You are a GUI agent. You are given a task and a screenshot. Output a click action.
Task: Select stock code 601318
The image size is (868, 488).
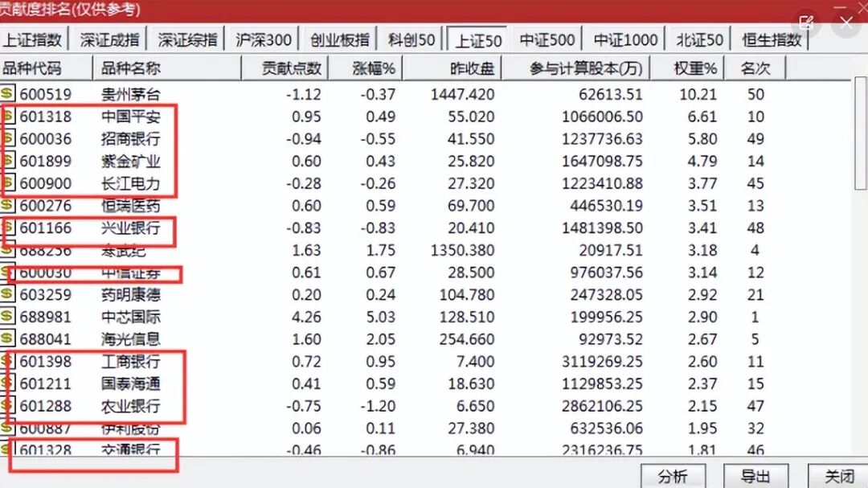tap(45, 117)
